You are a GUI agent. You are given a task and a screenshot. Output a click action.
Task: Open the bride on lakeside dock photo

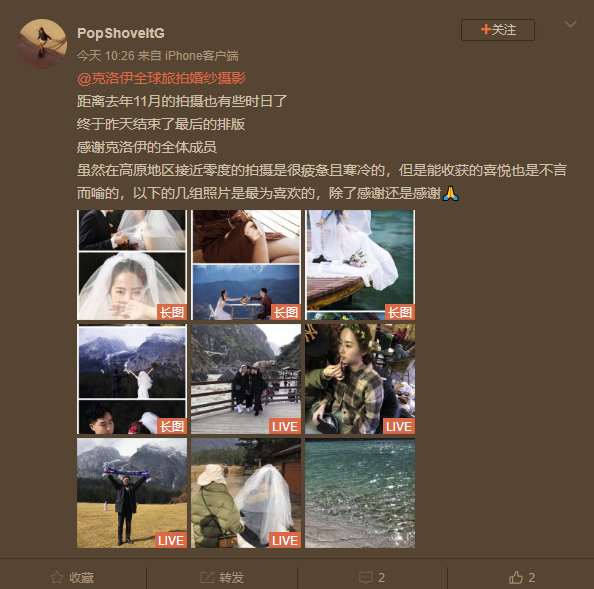click(x=360, y=265)
